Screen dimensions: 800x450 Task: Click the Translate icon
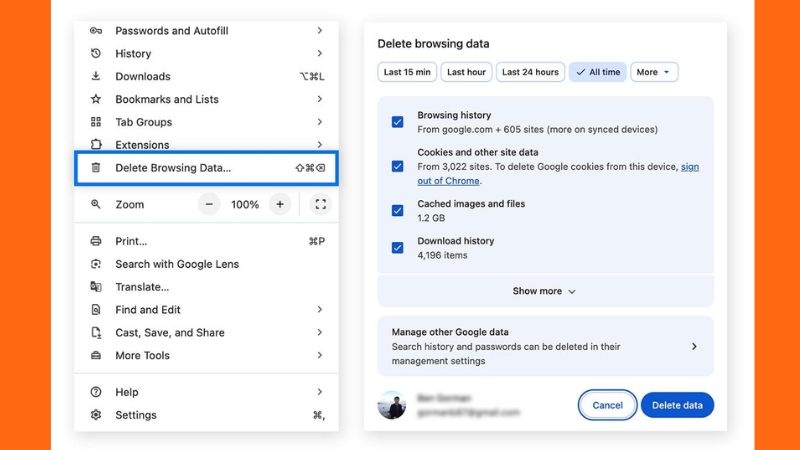pyautogui.click(x=96, y=287)
